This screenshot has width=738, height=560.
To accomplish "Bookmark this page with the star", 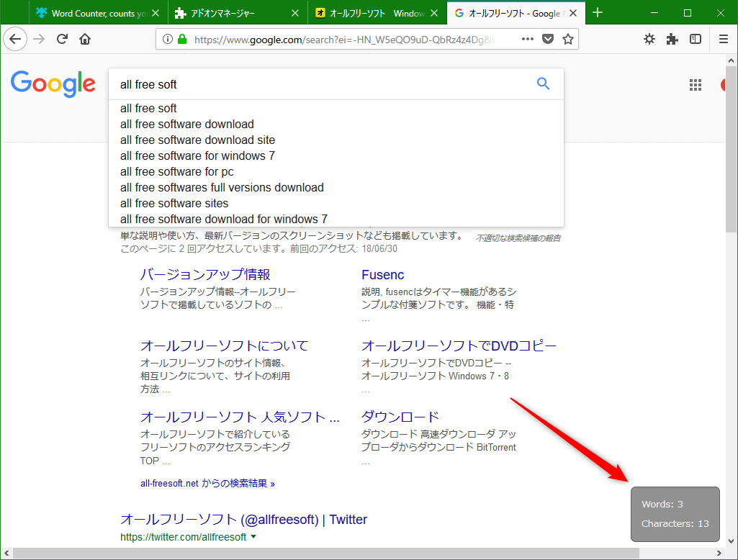I will click(568, 39).
